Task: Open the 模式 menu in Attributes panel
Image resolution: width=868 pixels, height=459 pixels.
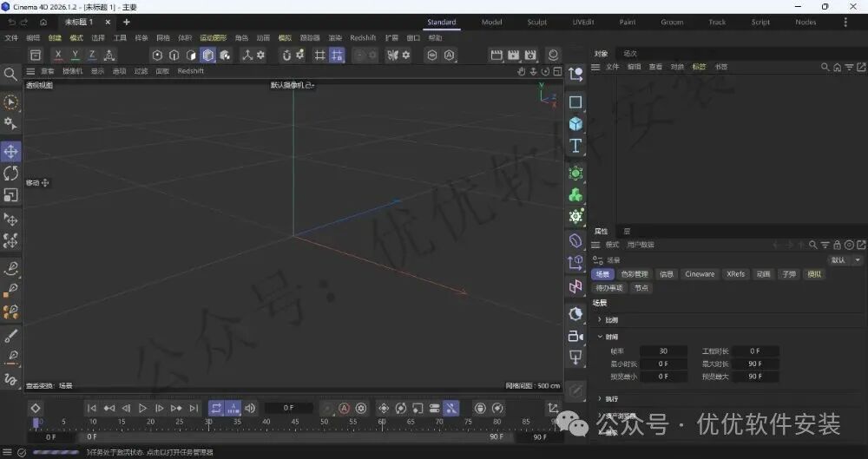Action: coord(612,244)
